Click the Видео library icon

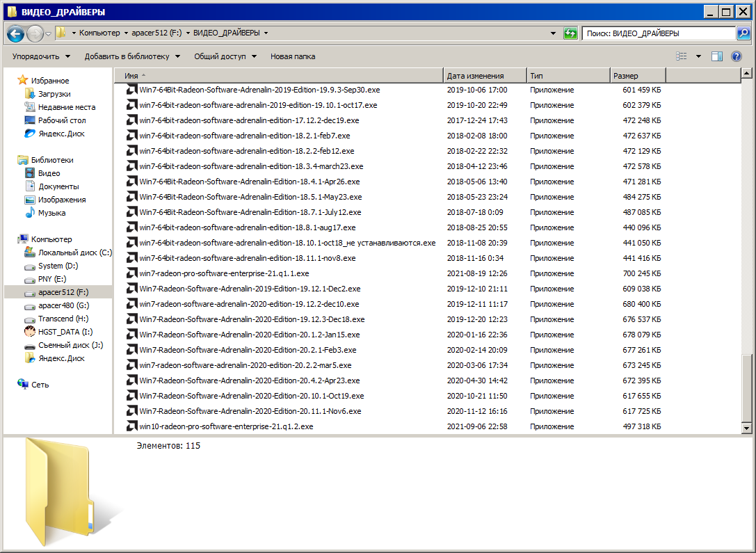pyautogui.click(x=30, y=173)
